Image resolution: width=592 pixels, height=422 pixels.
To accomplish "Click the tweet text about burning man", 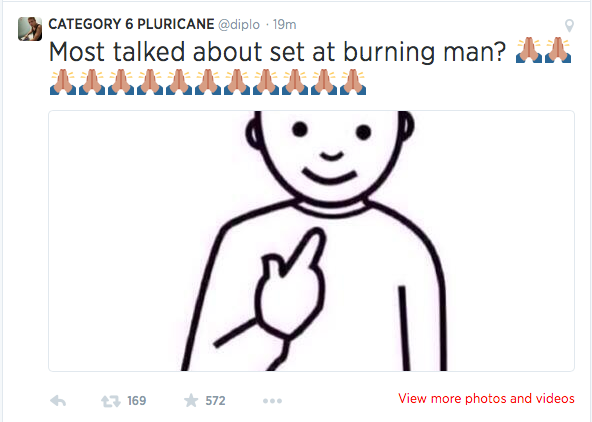I will (278, 52).
